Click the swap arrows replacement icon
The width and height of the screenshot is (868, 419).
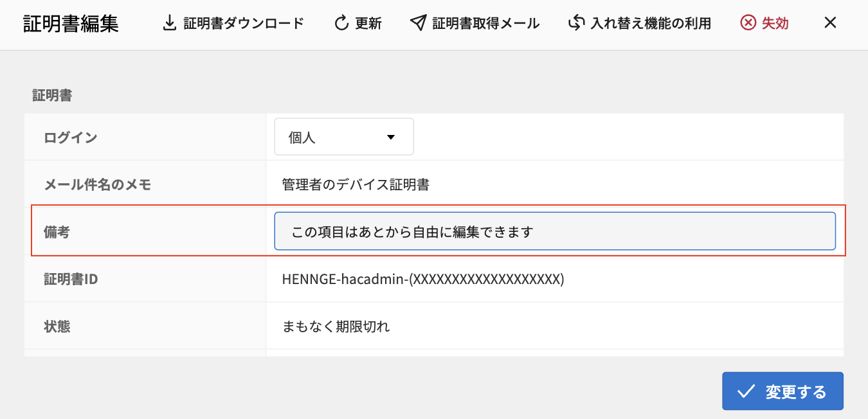click(576, 24)
